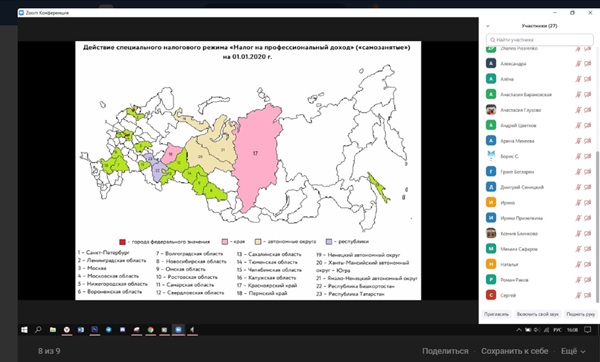Open the Windows Start menu
The height and width of the screenshot is (362, 600).
click(24, 329)
